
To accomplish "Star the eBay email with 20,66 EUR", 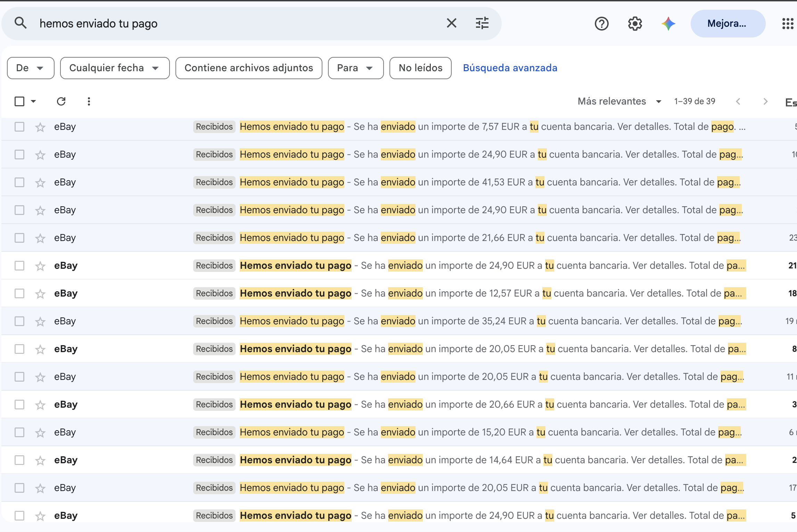I will click(x=40, y=405).
